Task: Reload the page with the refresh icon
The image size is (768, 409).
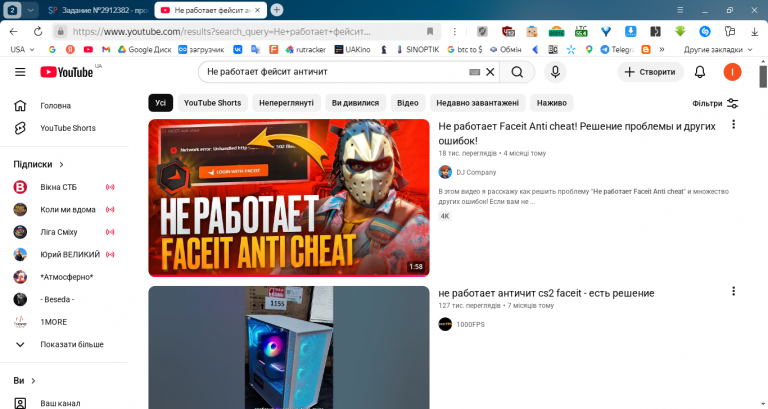Action: click(x=38, y=32)
